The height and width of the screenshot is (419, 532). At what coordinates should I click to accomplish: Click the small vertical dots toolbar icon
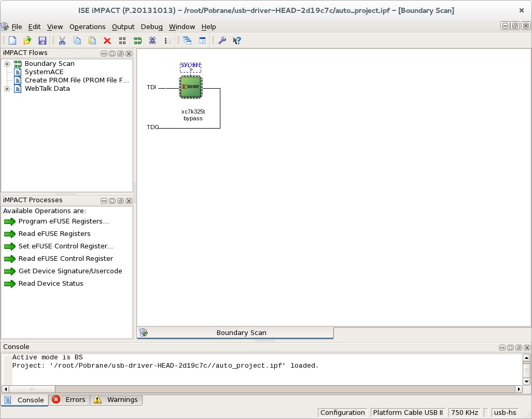[x=165, y=41]
